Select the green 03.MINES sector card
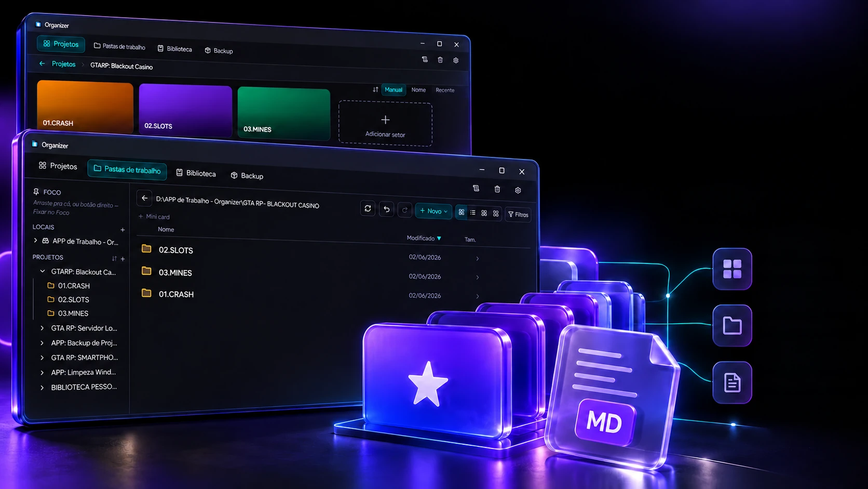The width and height of the screenshot is (868, 489). coord(284,114)
